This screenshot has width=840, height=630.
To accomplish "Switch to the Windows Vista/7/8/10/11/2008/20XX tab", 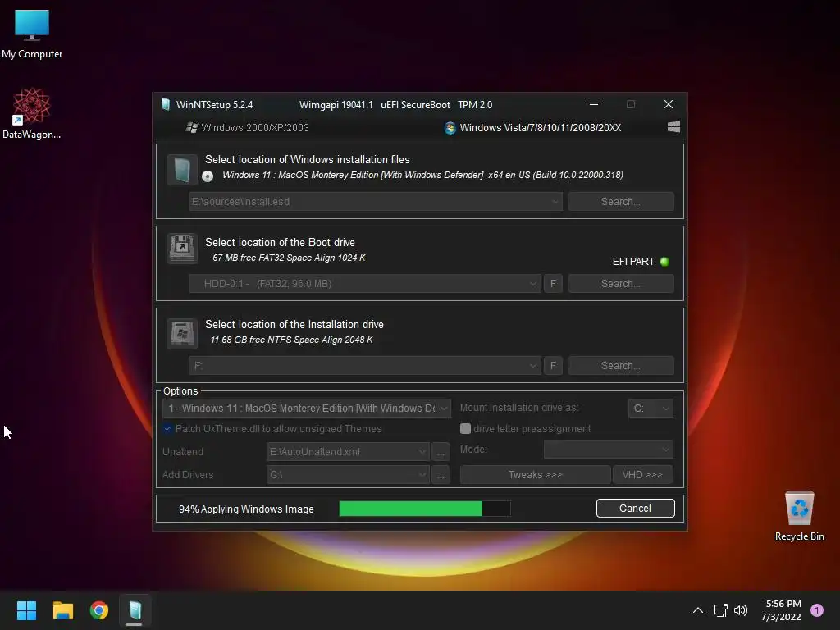I will click(532, 127).
